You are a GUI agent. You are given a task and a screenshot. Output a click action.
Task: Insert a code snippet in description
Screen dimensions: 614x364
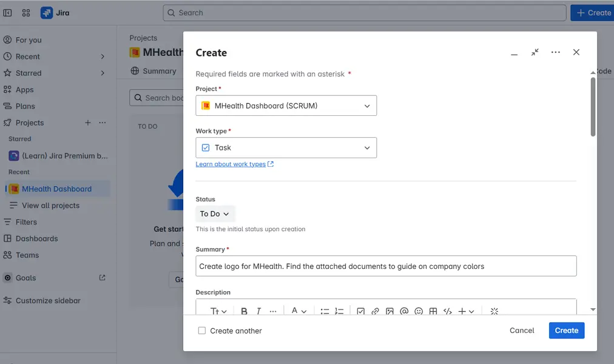click(447, 311)
